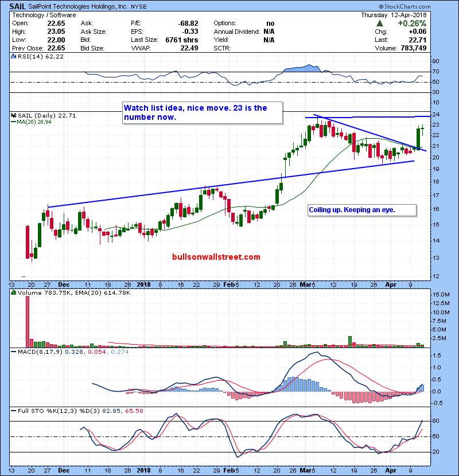This screenshot has height=476, width=459.
Task: Click the tall red volume bar in November
Action: [x=28, y=322]
